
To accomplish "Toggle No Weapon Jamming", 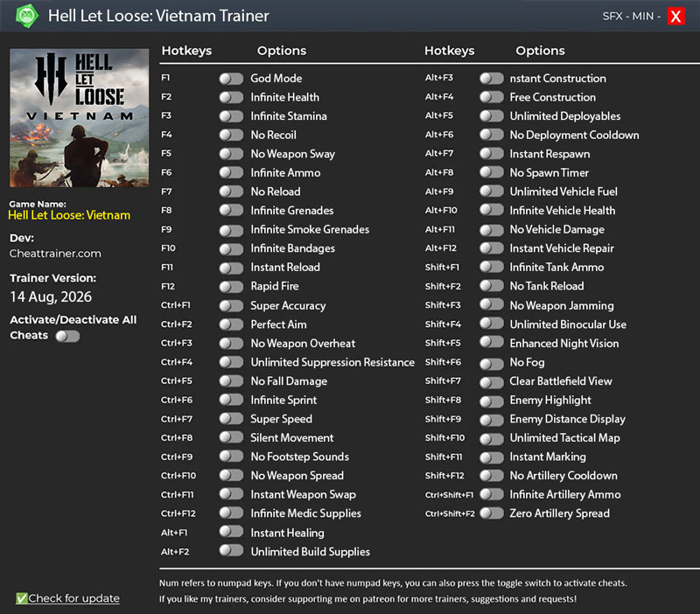I will point(492,305).
